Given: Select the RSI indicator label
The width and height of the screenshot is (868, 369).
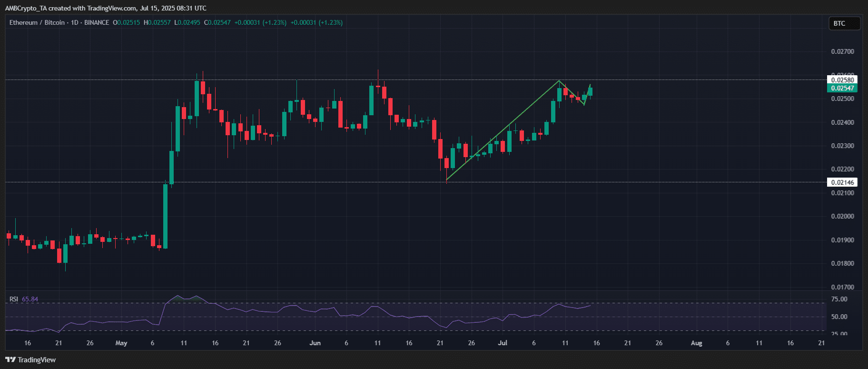Looking at the screenshot, I should pyautogui.click(x=14, y=299).
